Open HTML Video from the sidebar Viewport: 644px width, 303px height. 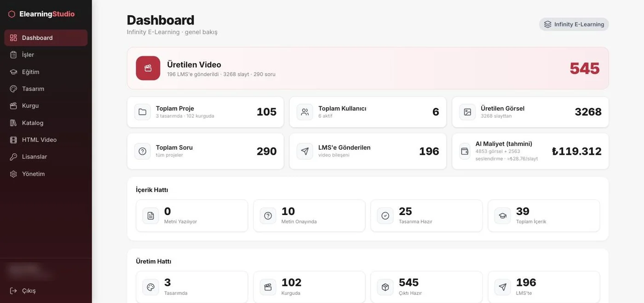(x=46, y=140)
